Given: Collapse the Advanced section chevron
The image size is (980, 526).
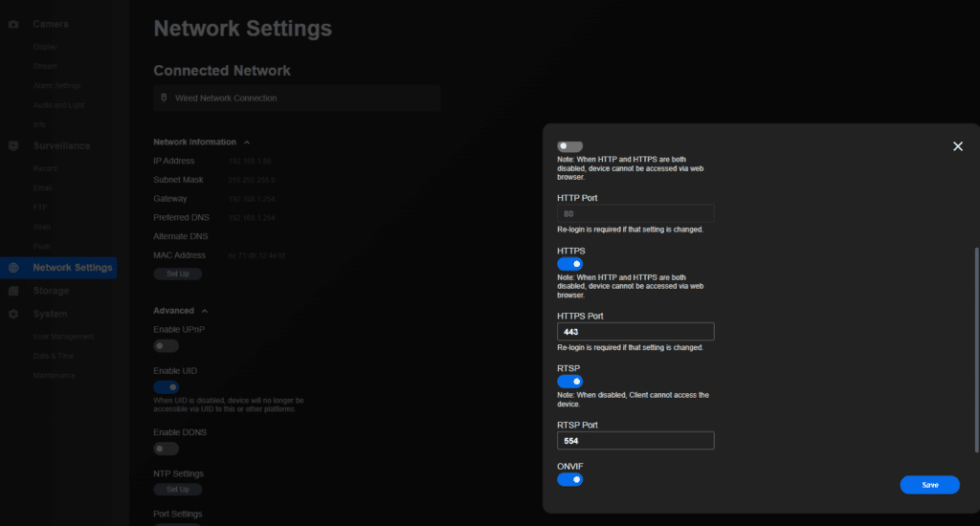Looking at the screenshot, I should (x=204, y=311).
